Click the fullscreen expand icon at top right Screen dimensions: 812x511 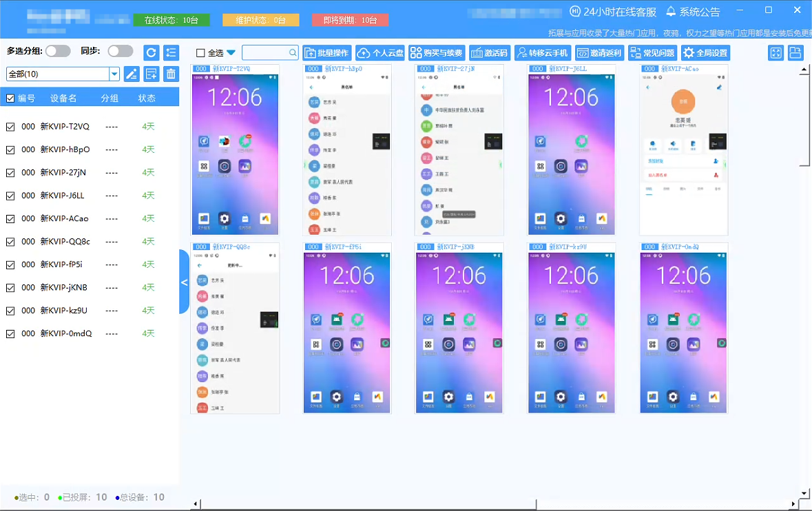point(776,53)
